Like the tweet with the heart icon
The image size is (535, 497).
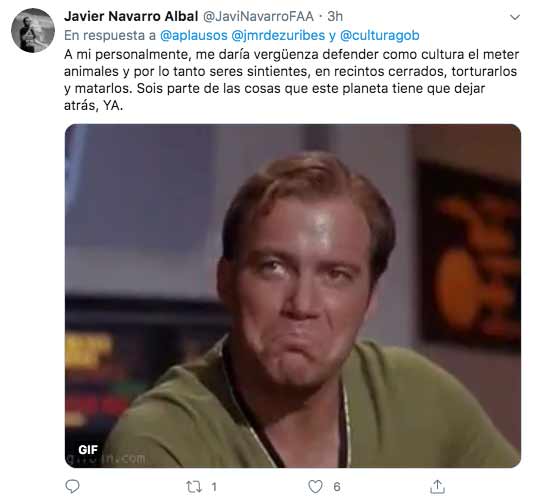pyautogui.click(x=315, y=486)
